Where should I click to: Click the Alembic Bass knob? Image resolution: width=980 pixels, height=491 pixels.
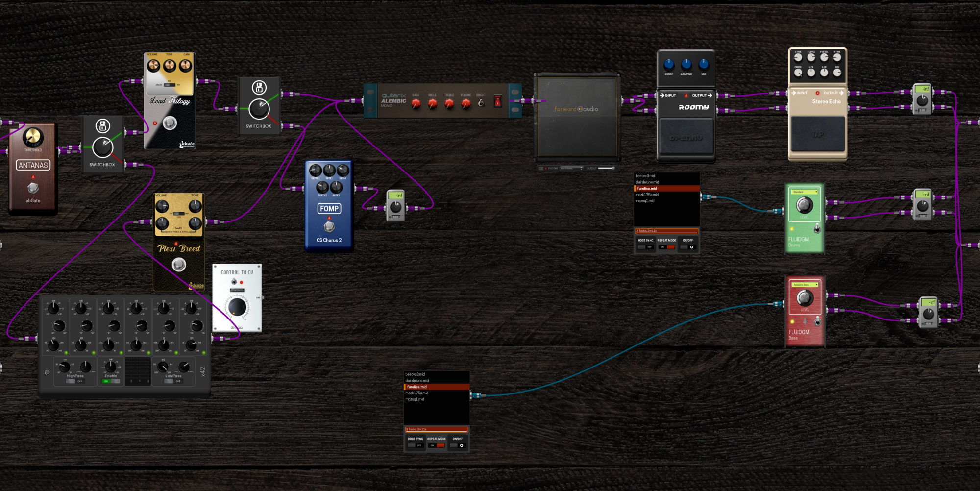[x=416, y=103]
